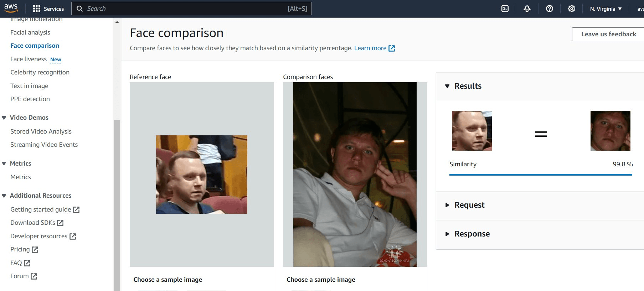Open the support help icon
Image resolution: width=644 pixels, height=291 pixels.
[550, 9]
